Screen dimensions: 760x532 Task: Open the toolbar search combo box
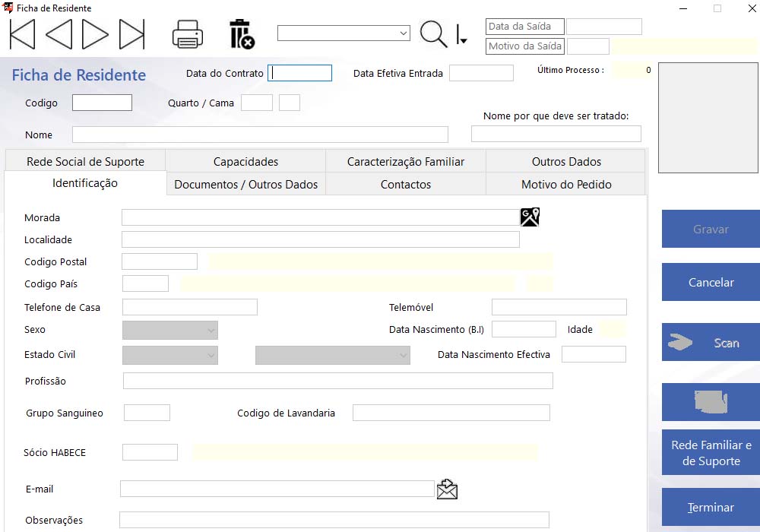344,33
